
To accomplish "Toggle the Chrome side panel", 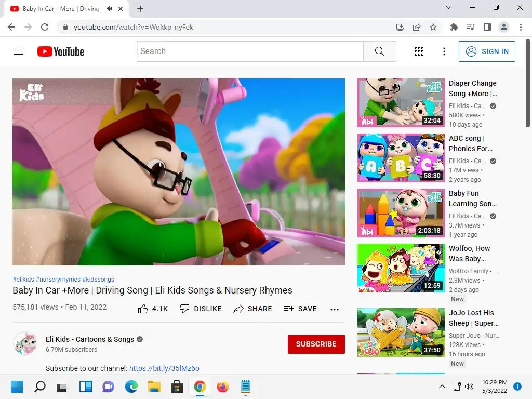I will [487, 27].
